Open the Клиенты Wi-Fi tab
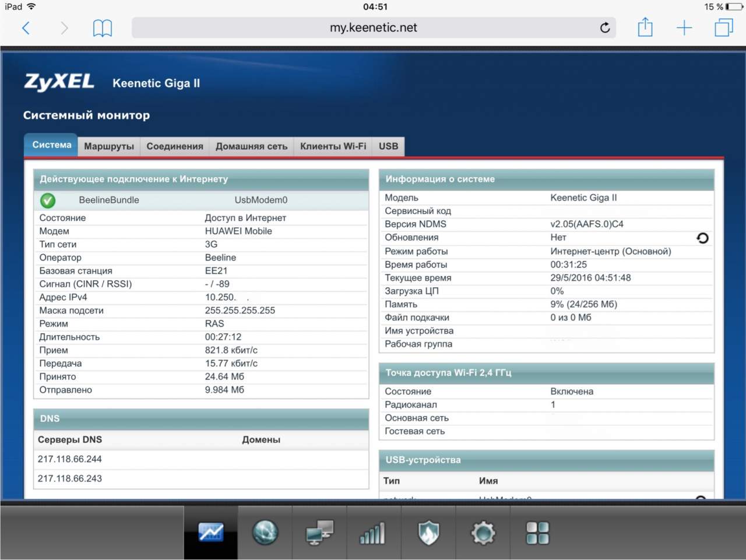This screenshot has width=746, height=560. [333, 146]
